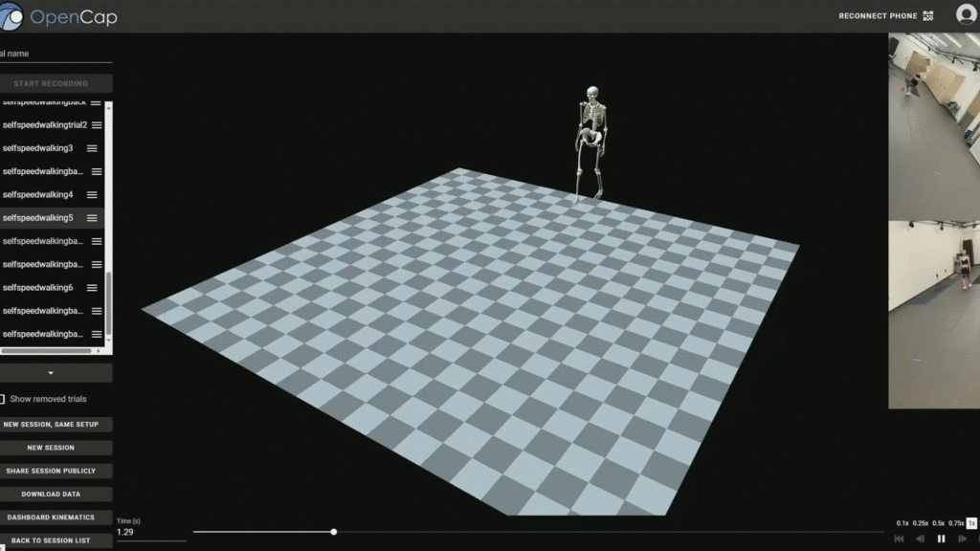
Task: Step back one frame
Action: click(920, 539)
